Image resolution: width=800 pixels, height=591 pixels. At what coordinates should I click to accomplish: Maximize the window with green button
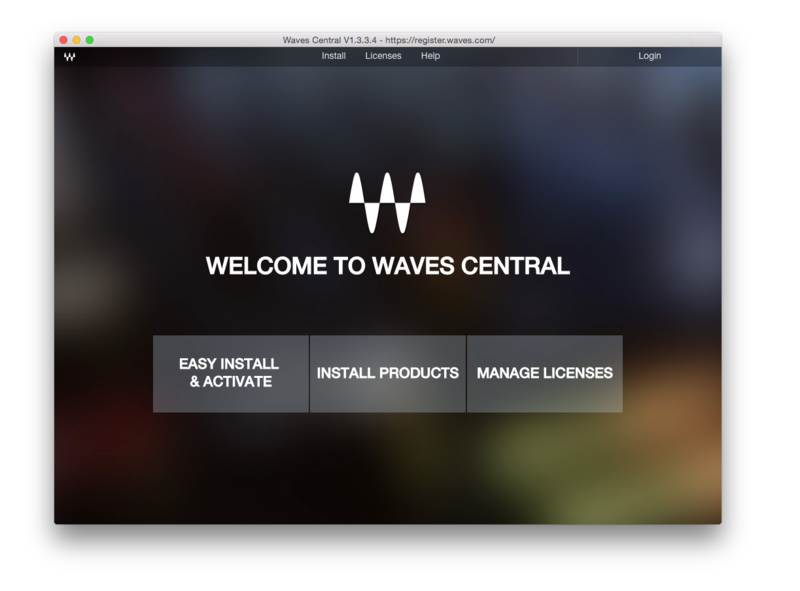tap(90, 40)
